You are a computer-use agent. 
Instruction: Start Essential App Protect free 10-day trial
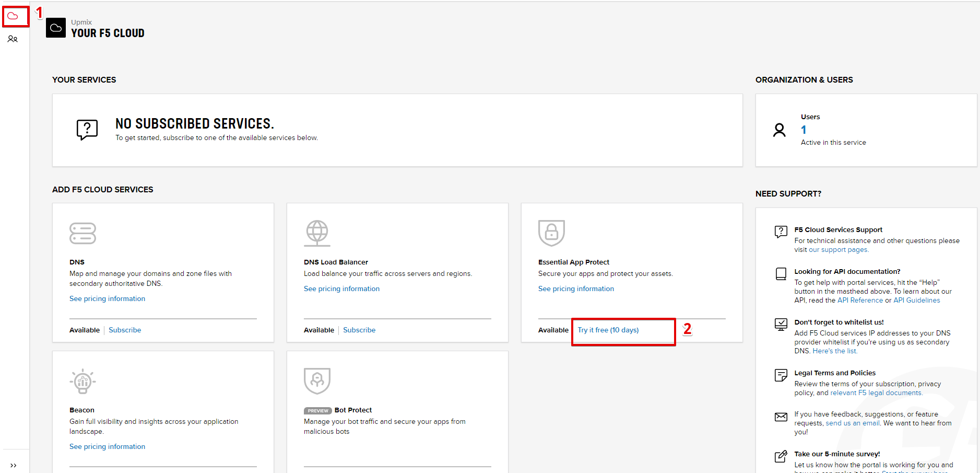[608, 330]
